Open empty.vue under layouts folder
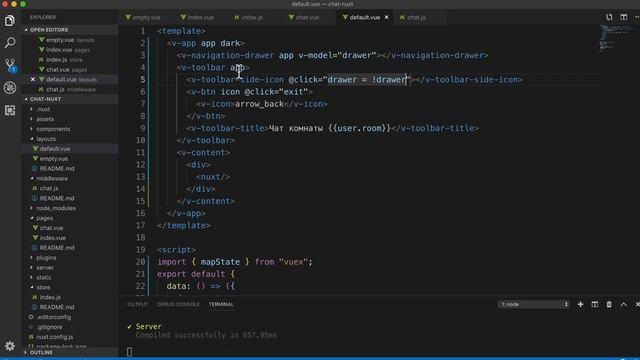This screenshot has width=640, height=360. (70, 158)
